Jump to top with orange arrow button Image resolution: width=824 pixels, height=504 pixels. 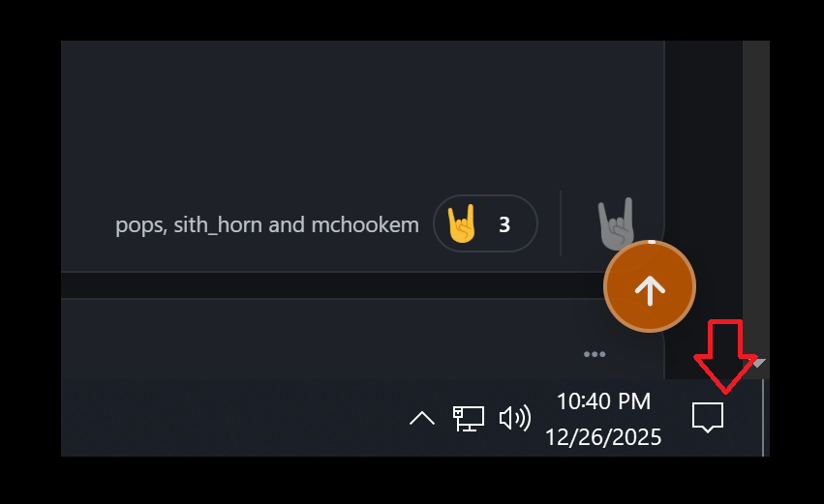pyautogui.click(x=650, y=286)
